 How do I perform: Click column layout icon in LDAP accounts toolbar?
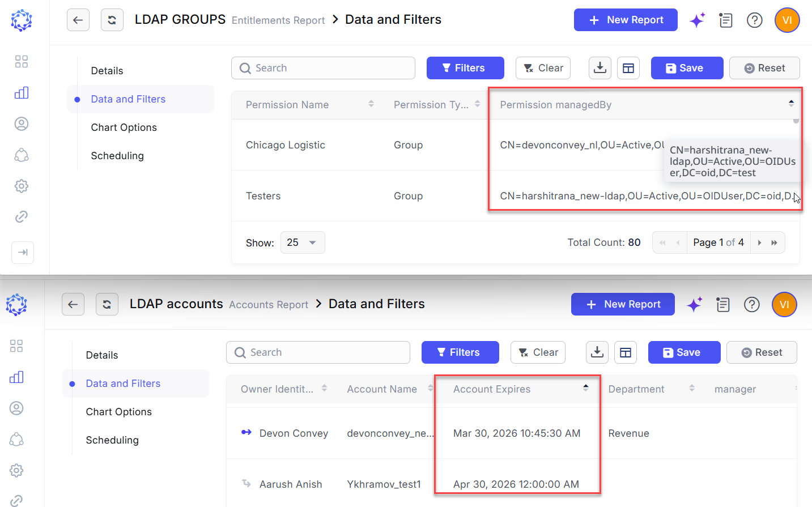point(626,352)
